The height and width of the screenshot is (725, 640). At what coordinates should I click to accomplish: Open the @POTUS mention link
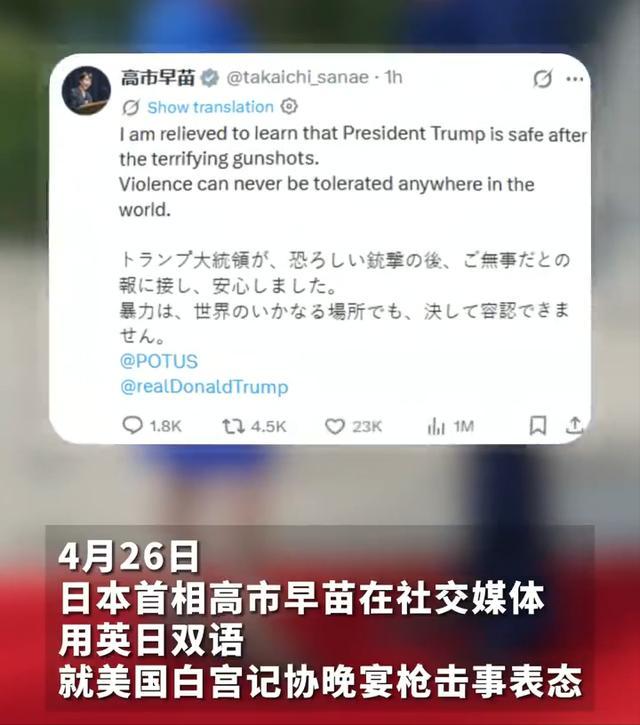click(x=159, y=361)
